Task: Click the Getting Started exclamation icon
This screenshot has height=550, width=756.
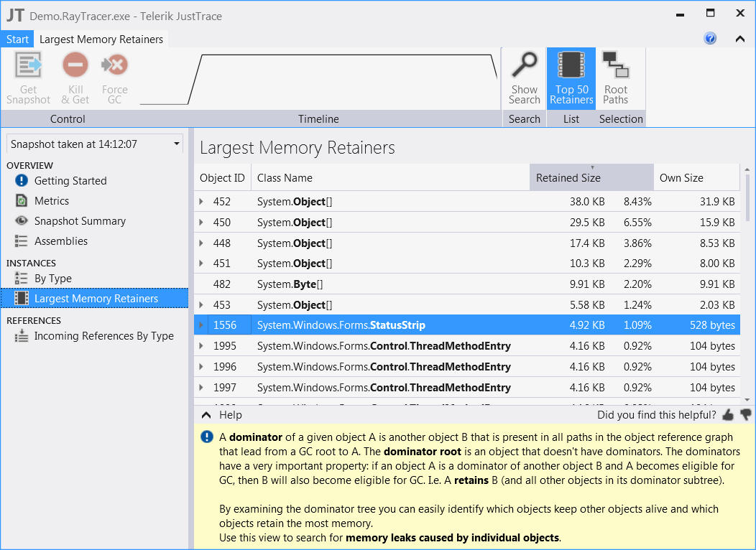Action: coord(22,181)
